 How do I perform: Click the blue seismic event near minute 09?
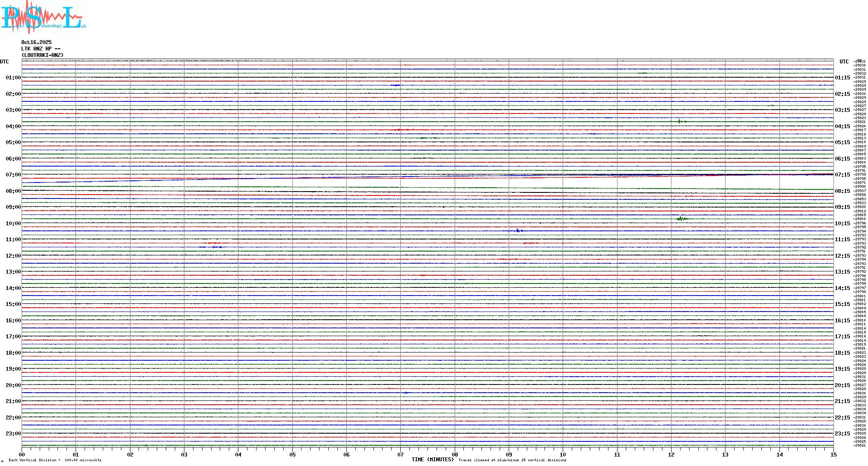click(518, 231)
